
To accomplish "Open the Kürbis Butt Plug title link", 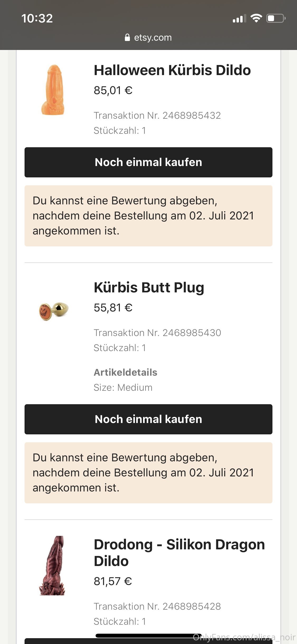I will point(149,287).
